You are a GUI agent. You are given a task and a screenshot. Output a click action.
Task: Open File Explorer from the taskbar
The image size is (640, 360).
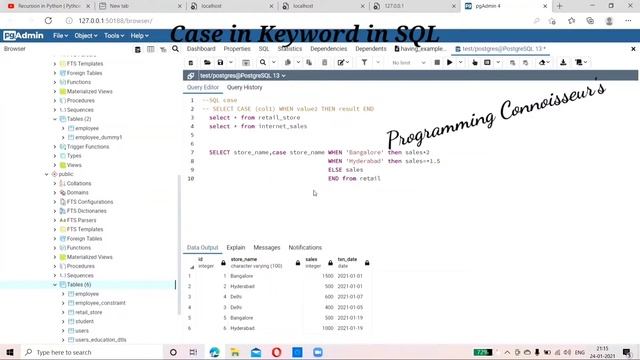[235, 352]
